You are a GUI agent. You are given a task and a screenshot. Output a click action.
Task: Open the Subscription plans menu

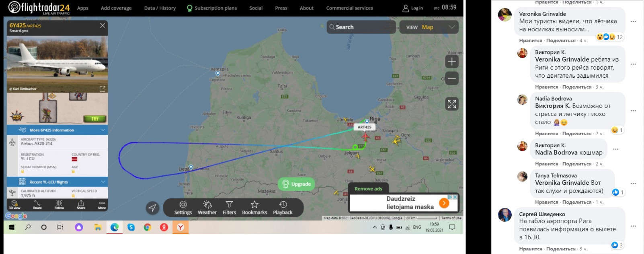[212, 8]
